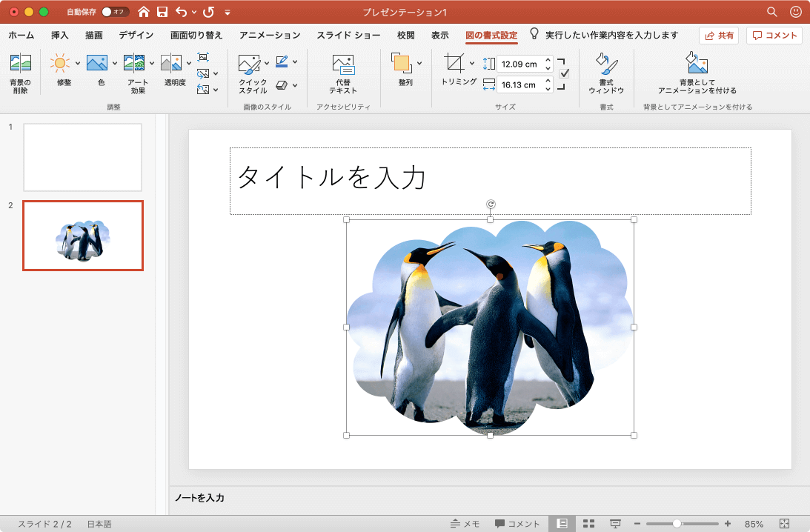The height and width of the screenshot is (532, 810).
Task: Expand the トリミング crop dropdown arrow
Action: coord(472,63)
